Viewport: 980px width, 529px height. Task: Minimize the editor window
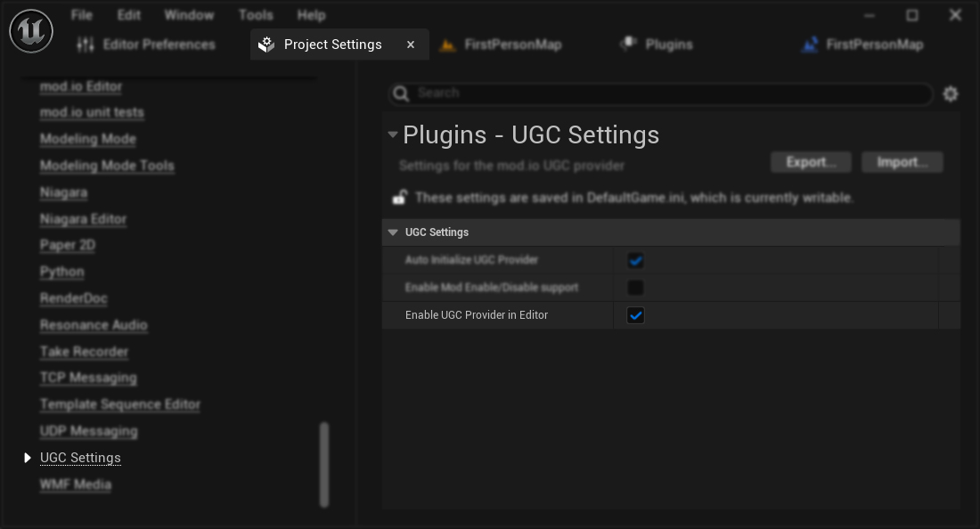point(870,15)
